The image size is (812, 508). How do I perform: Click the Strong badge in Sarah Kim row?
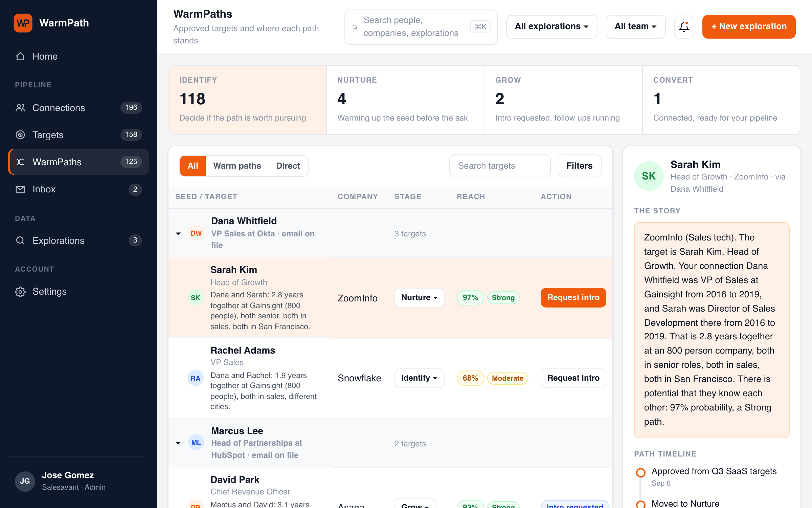click(503, 298)
